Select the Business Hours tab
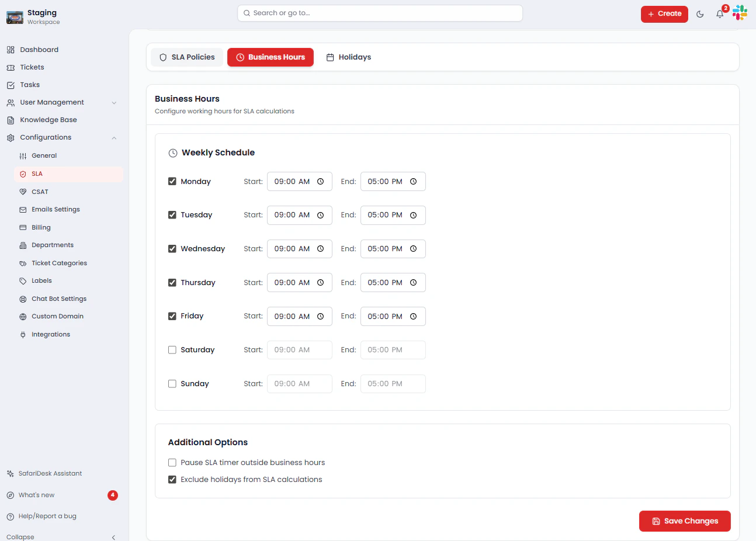 pos(271,57)
